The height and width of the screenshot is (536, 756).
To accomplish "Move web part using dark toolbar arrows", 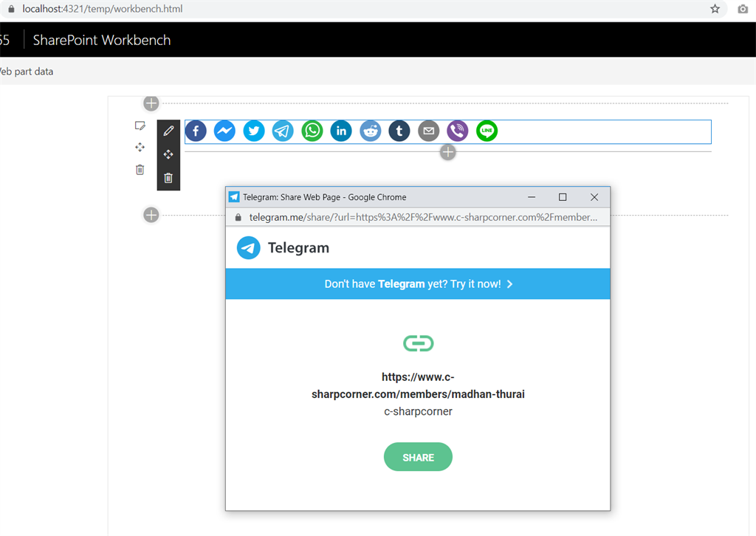I will (x=168, y=154).
